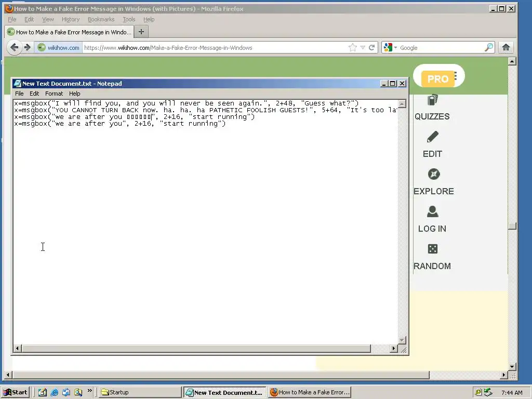
Task: Switch to Firefox How to Make a Fake Error taskbar button
Action: click(310, 392)
